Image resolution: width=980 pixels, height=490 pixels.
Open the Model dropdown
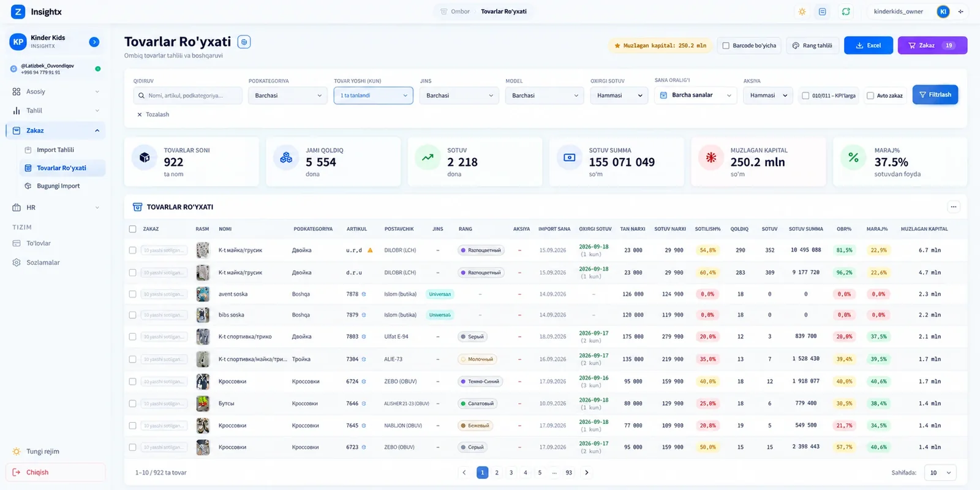click(545, 96)
